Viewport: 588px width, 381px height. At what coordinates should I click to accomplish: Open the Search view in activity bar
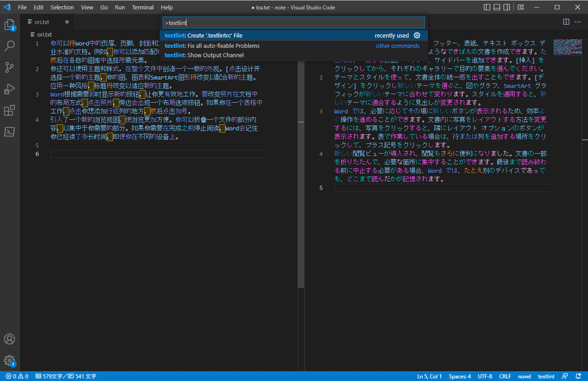(9, 46)
